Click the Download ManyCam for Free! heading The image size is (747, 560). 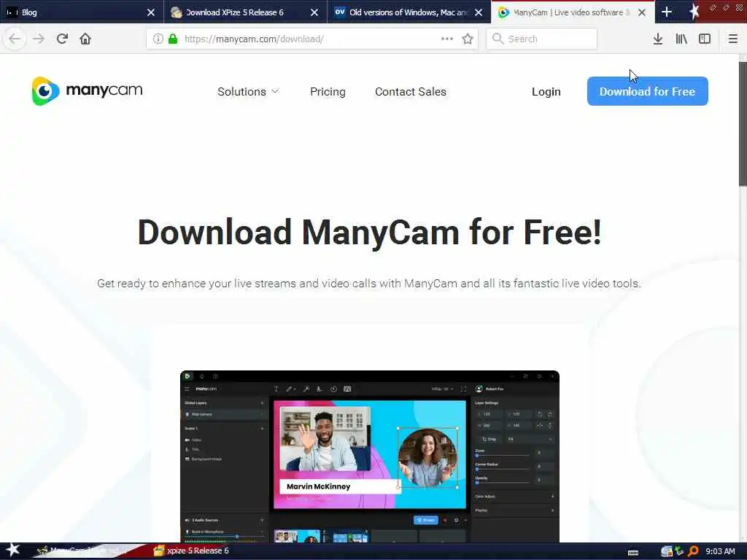click(370, 233)
